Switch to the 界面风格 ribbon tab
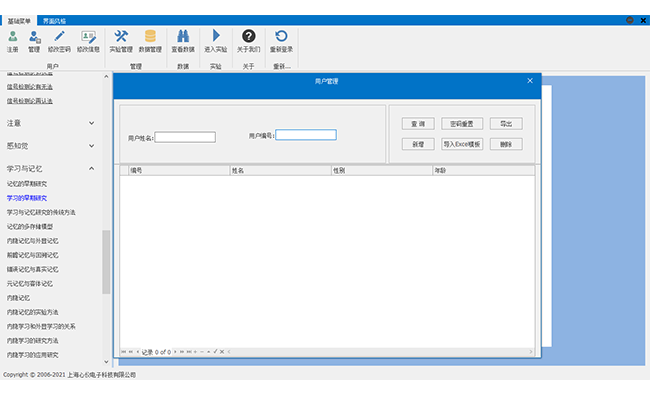 click(54, 21)
